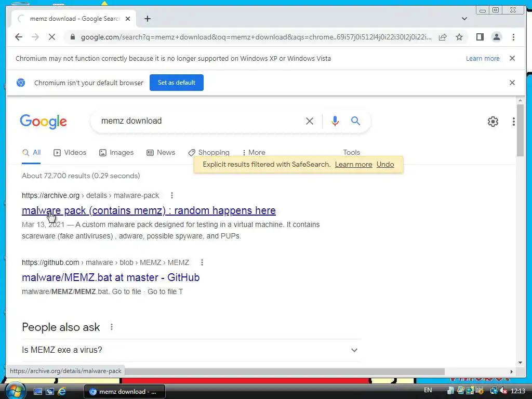
Task: Click the vertical scrollbar thumb
Action: click(520, 130)
